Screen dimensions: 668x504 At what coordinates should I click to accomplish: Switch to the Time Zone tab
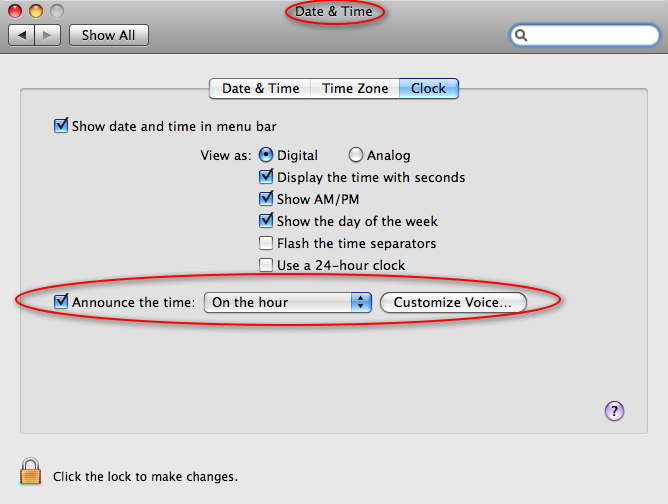point(355,89)
